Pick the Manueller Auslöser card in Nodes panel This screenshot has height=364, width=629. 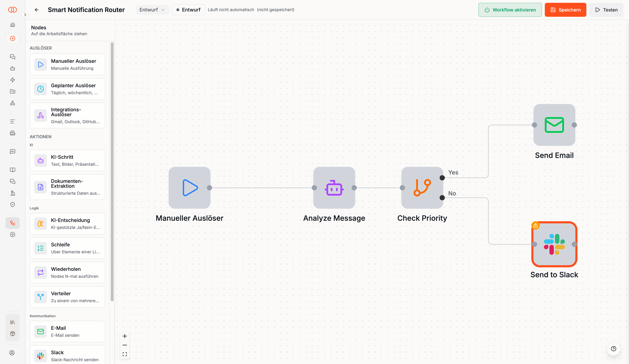67,65
